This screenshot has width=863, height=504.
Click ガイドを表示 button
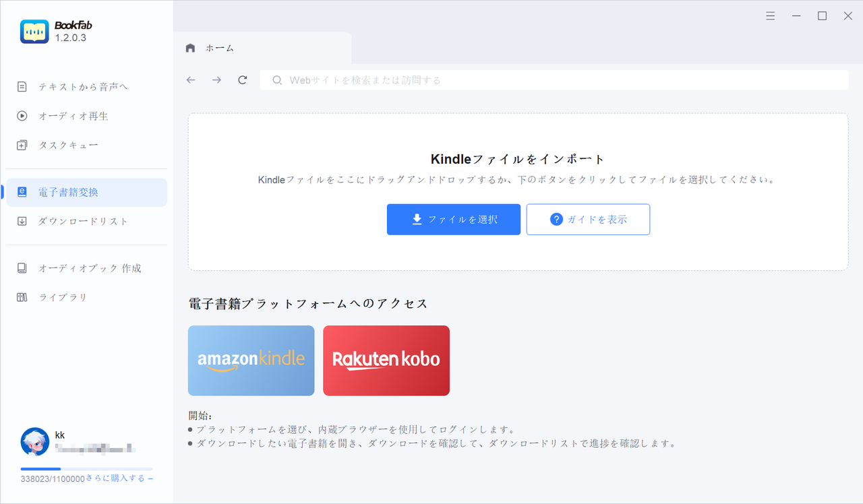tap(588, 220)
